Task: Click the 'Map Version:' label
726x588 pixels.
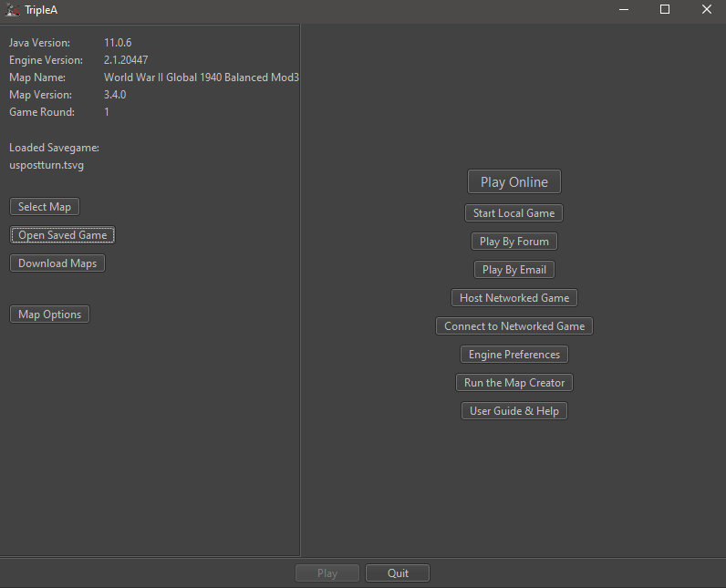Action: coord(40,95)
